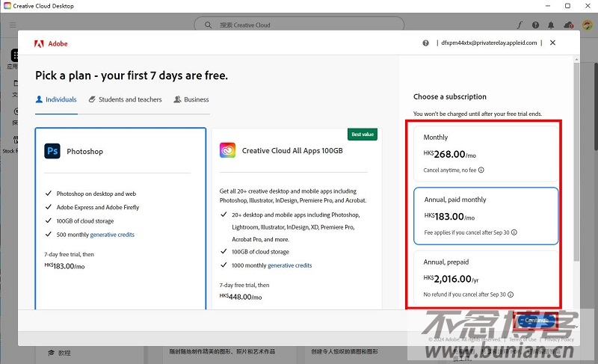Switch to the Individuals tab
This screenshot has width=598, height=364.
pyautogui.click(x=56, y=99)
